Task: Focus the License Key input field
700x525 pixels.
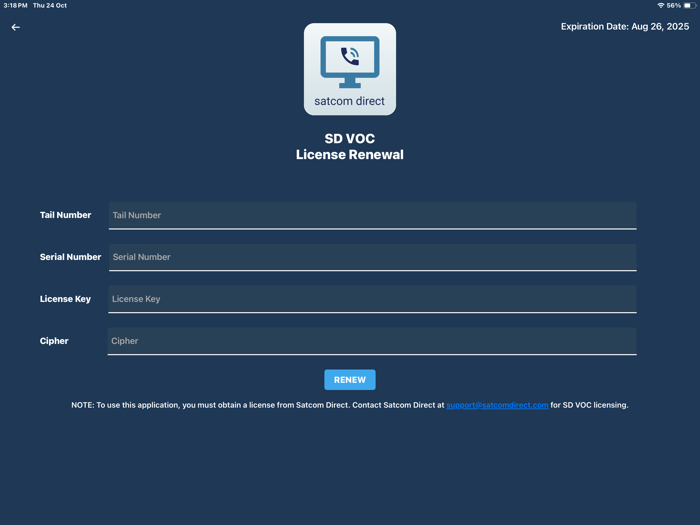Action: click(x=372, y=300)
